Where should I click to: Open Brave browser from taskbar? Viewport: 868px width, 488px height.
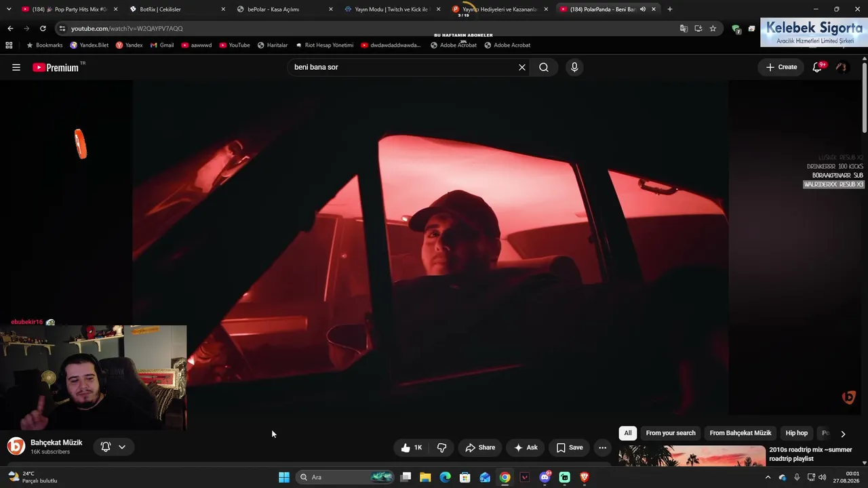[x=585, y=477]
